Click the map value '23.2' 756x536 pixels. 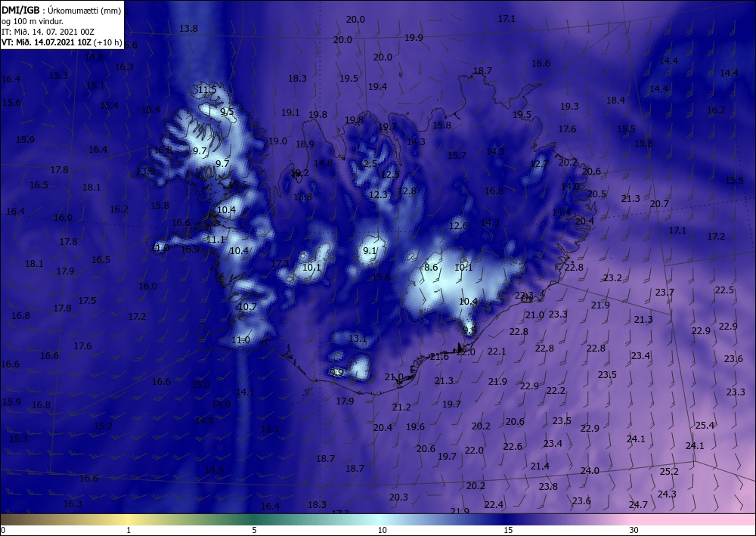(x=612, y=278)
